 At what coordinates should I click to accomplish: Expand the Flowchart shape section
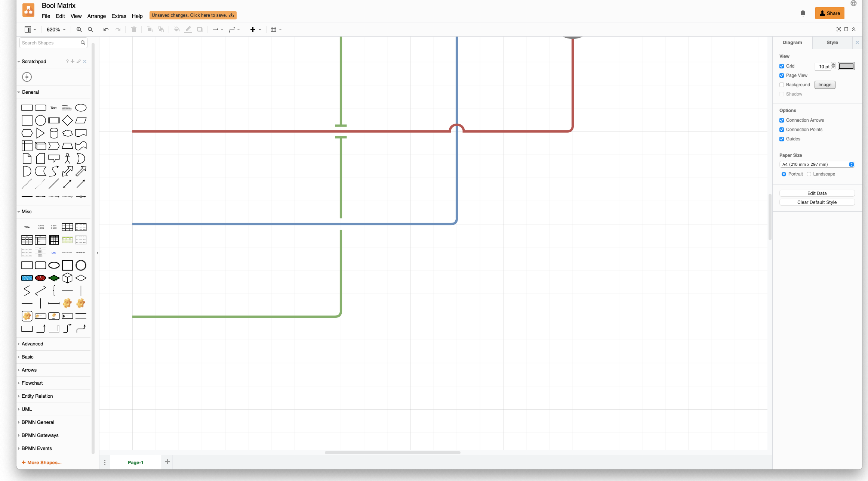(32, 383)
